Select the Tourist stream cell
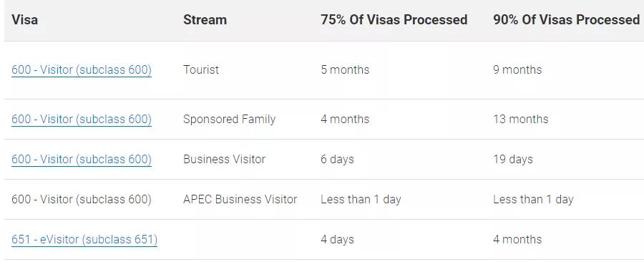Viewport: 644px width, 262px height. click(201, 70)
